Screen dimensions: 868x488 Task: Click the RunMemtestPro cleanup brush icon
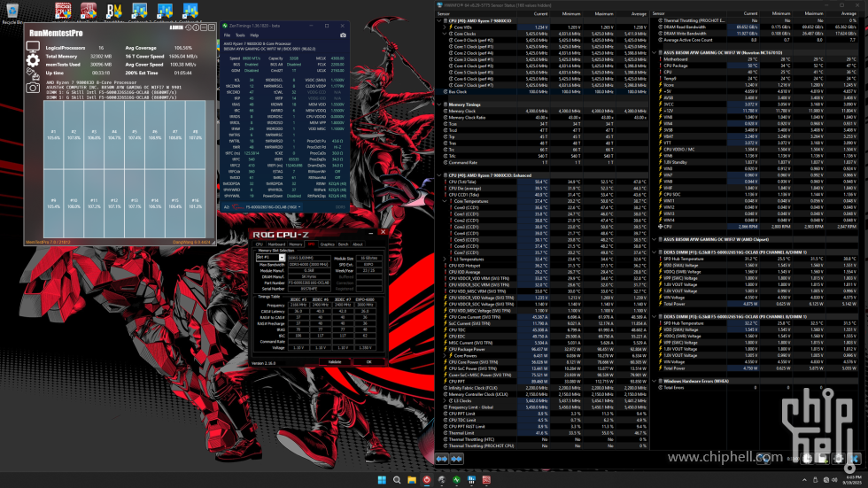point(33,74)
